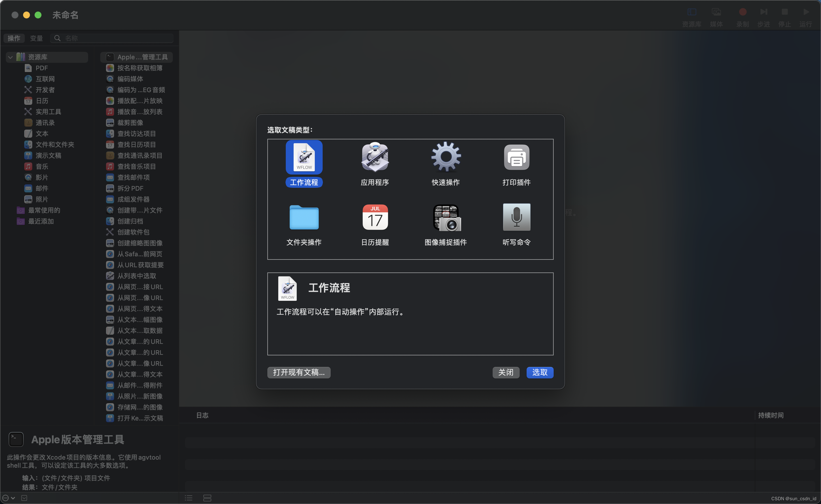Switch to the 变量 tab
821x504 pixels.
coord(36,38)
